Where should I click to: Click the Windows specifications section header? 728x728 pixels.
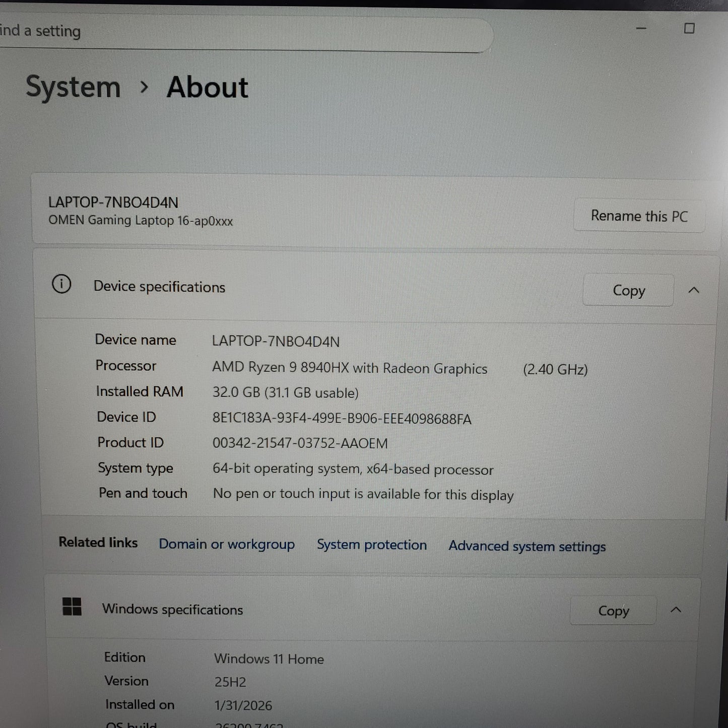373,610
